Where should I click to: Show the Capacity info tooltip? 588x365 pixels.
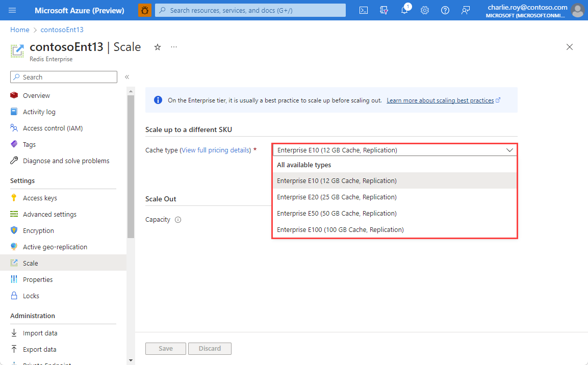point(177,220)
